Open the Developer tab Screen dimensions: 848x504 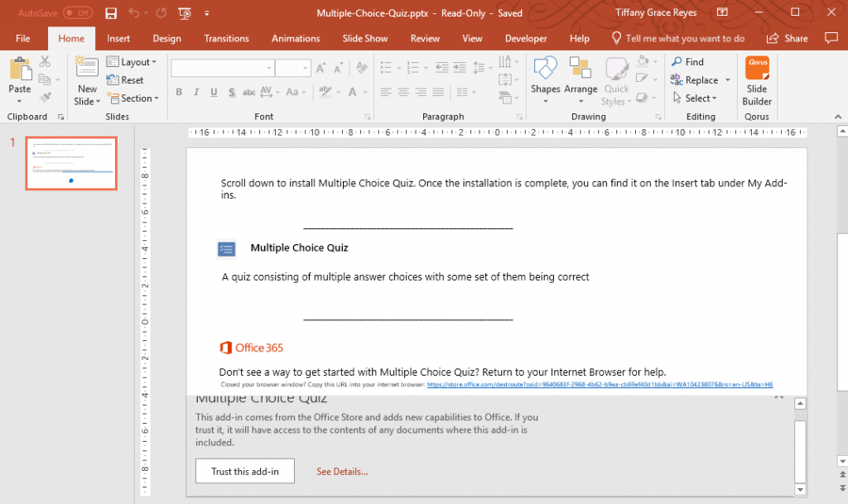pyautogui.click(x=525, y=38)
